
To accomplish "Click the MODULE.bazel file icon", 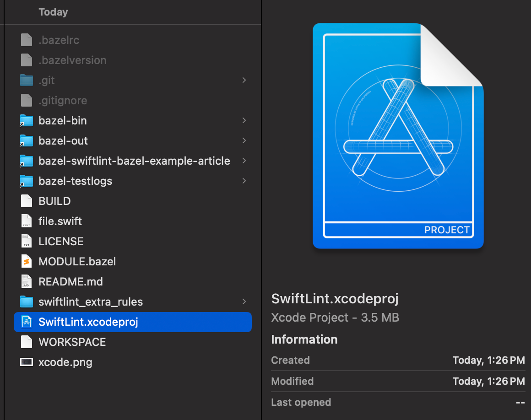I will coord(27,261).
